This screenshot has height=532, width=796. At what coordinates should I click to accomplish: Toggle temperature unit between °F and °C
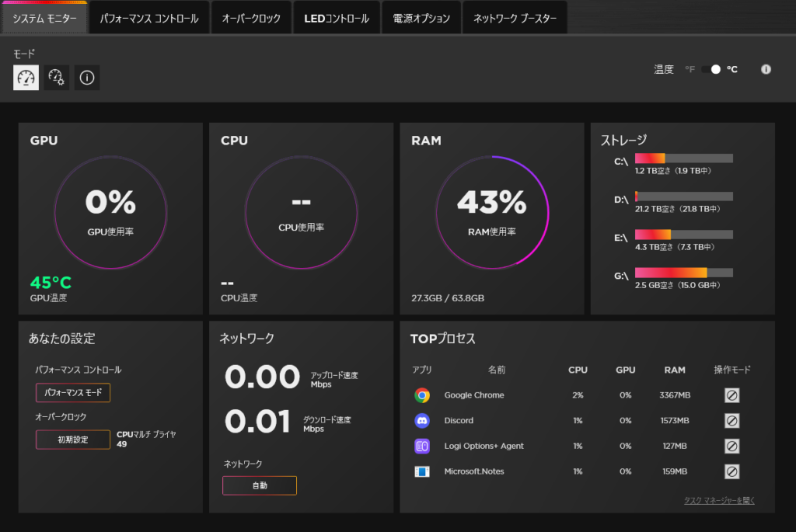pyautogui.click(x=711, y=69)
